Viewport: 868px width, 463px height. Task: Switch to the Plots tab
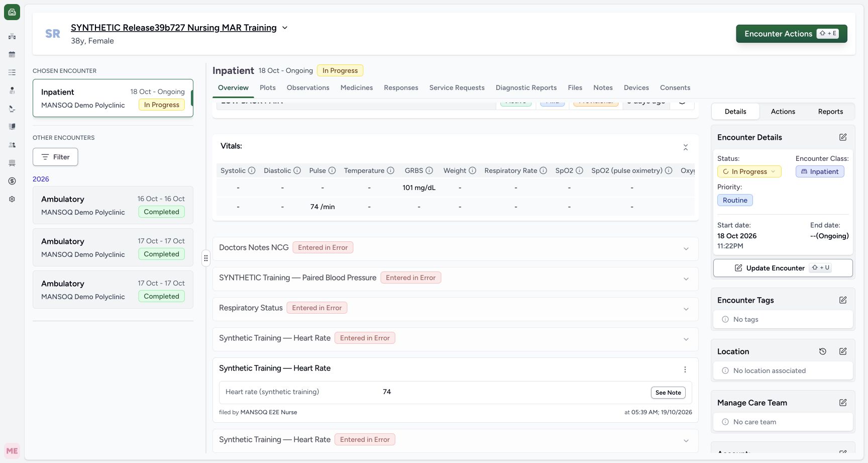point(268,87)
